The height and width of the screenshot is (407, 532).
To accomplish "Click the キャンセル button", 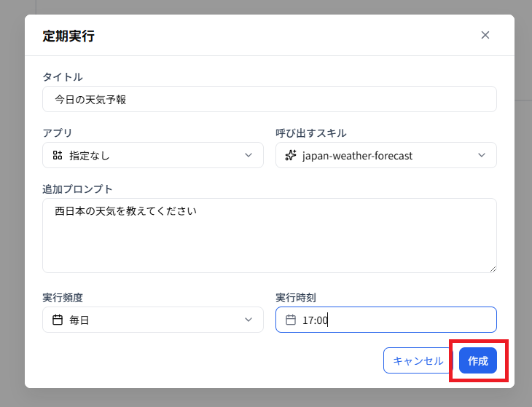I will (418, 360).
